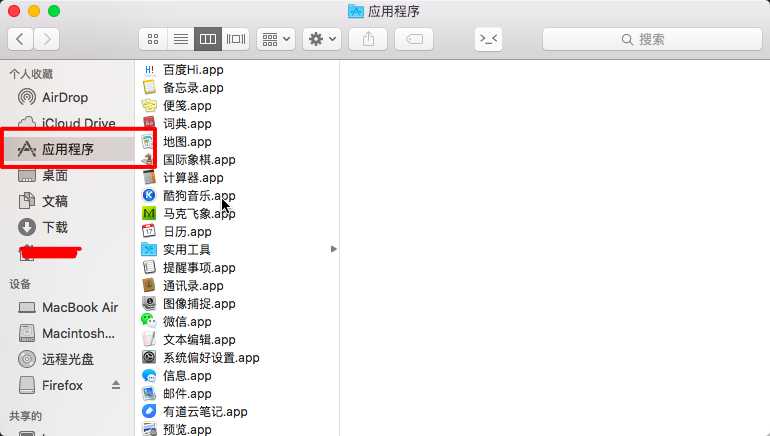
Task: Select 计算器.app icon
Action: 149,178
